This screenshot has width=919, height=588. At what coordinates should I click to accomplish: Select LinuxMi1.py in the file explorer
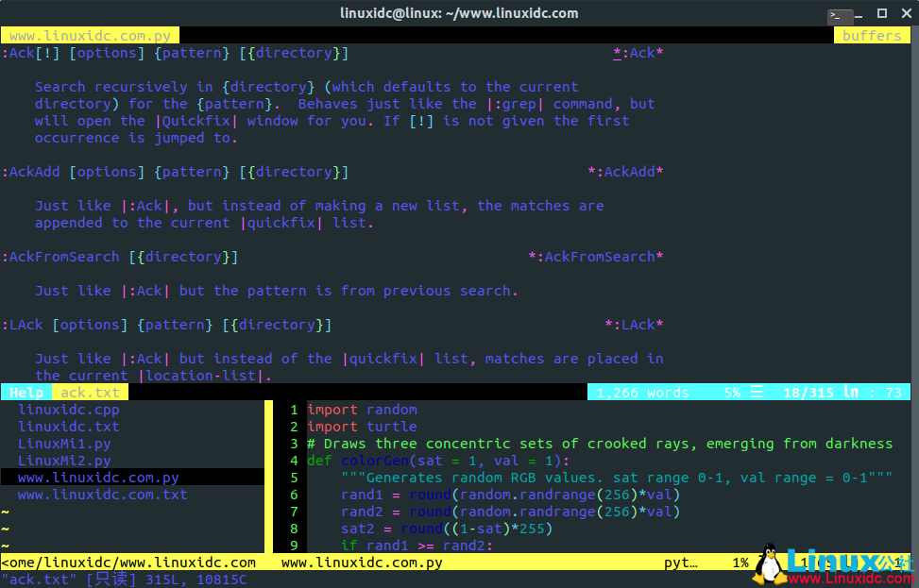pyautogui.click(x=64, y=444)
